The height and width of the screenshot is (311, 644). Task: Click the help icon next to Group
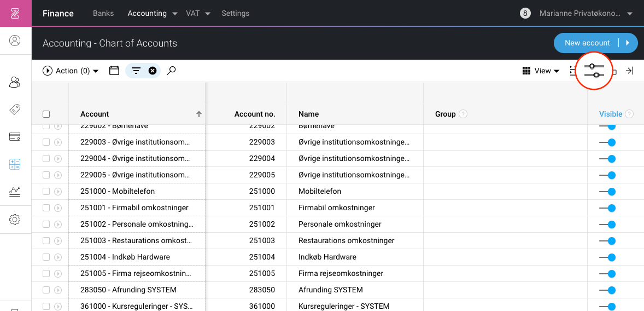coord(463,114)
